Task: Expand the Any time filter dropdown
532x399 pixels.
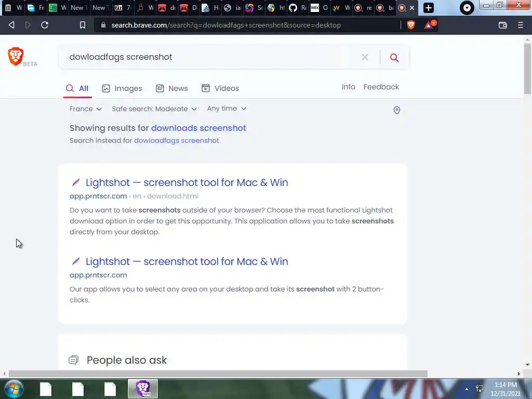Action: click(x=227, y=109)
